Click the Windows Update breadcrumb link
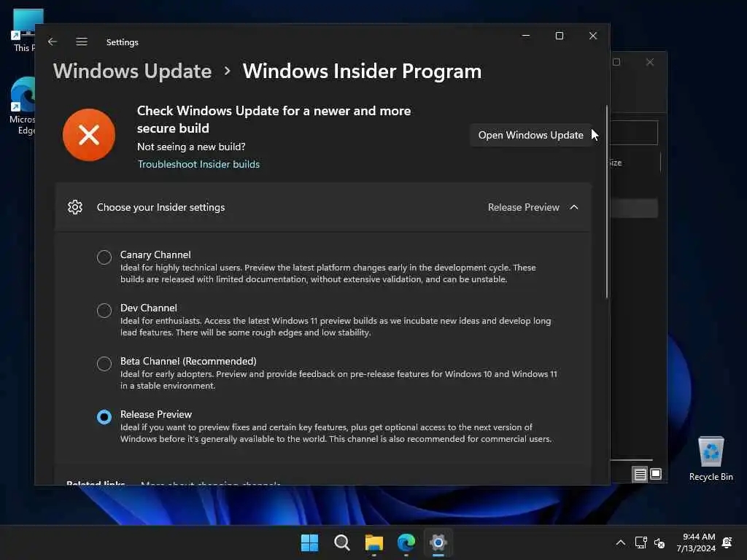Screen dimensions: 747x560 133,71
